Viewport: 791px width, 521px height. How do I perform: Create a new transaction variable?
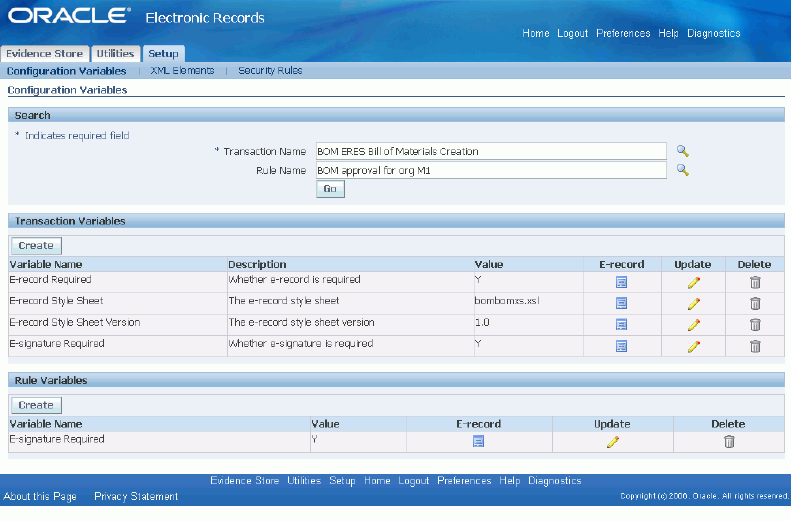[36, 246]
